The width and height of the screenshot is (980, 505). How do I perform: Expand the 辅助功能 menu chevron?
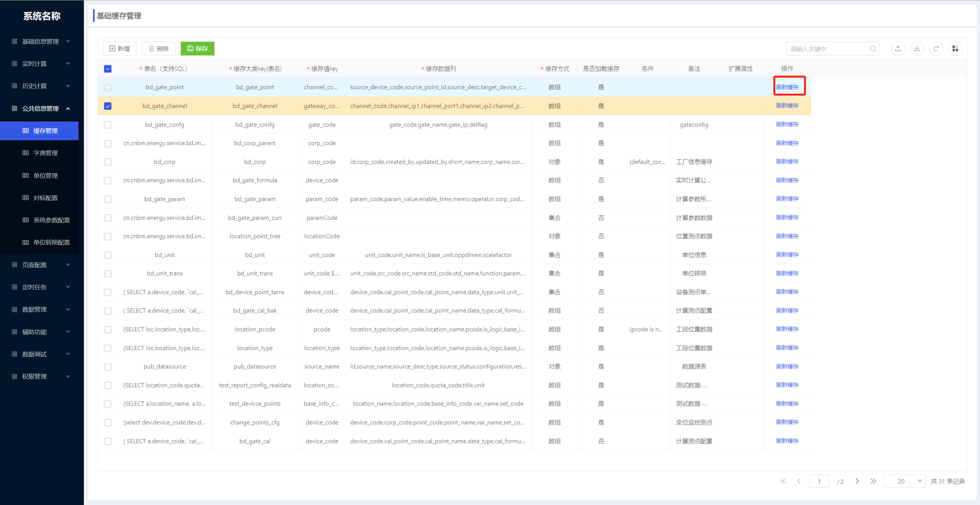(68, 331)
